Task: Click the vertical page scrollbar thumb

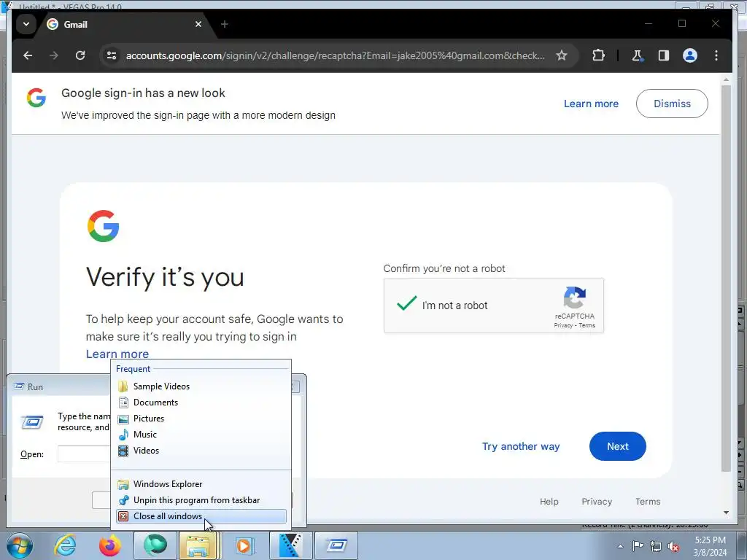Action: 726,279
